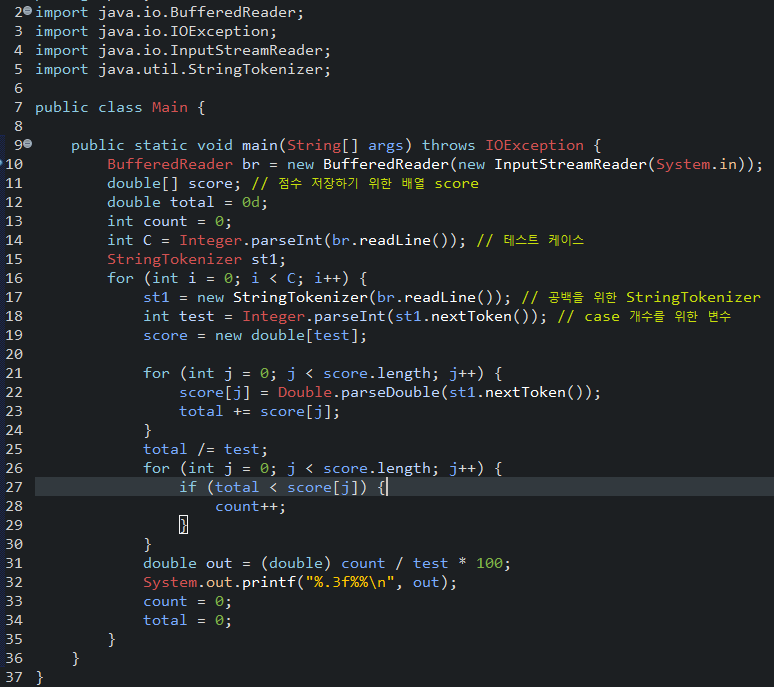Click 'count++;' on line 28

[x=250, y=507]
